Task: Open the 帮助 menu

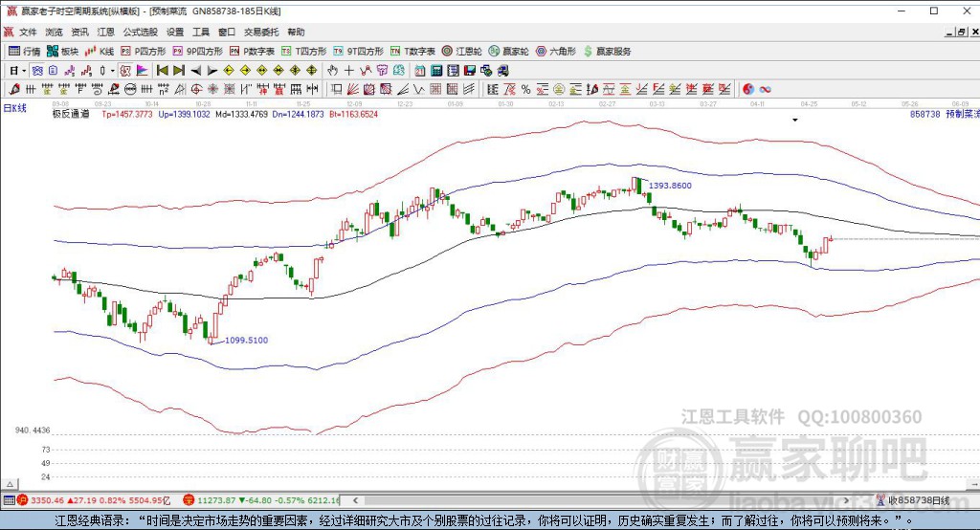Action: click(296, 32)
